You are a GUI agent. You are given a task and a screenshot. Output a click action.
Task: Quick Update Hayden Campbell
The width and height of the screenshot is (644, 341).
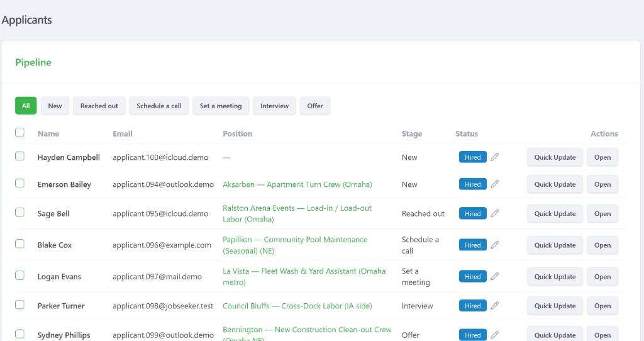coord(555,157)
